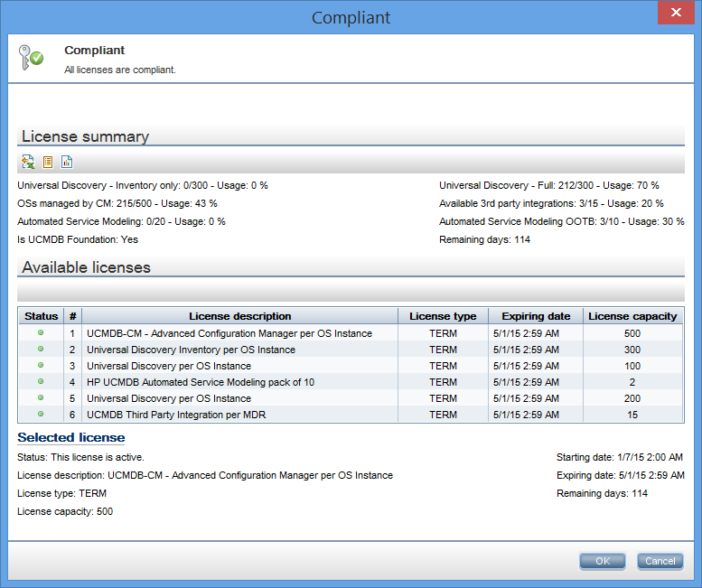Click License summary section heading
The image size is (702, 588).
pos(85,136)
